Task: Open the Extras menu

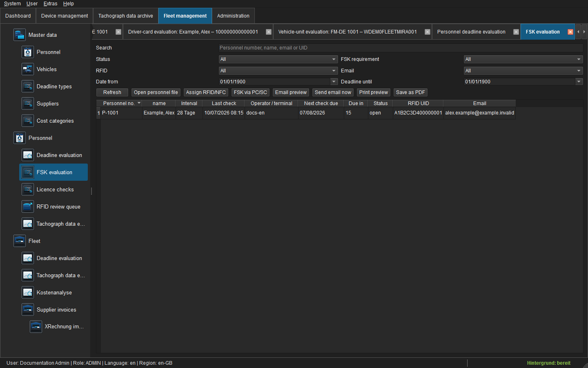Action: [50, 4]
